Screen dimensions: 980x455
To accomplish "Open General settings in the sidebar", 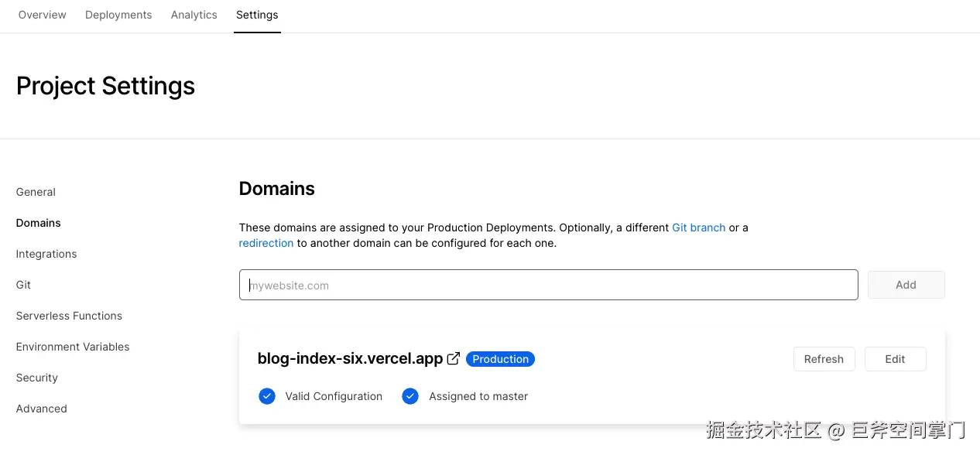I will pos(36,192).
